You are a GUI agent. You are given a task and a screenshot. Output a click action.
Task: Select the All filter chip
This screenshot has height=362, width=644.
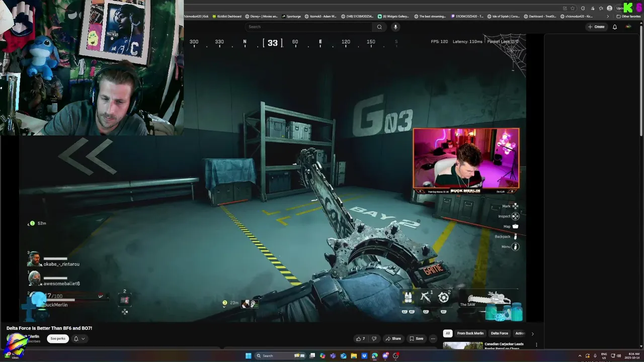click(x=447, y=333)
